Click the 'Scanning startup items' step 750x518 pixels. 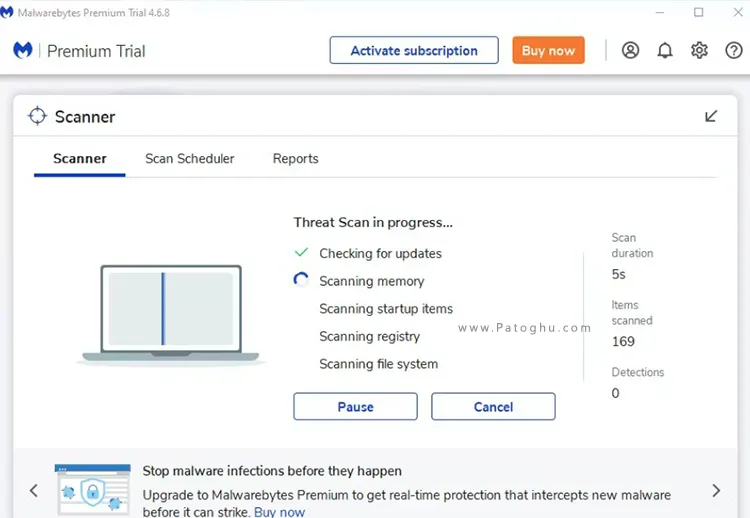coord(386,309)
